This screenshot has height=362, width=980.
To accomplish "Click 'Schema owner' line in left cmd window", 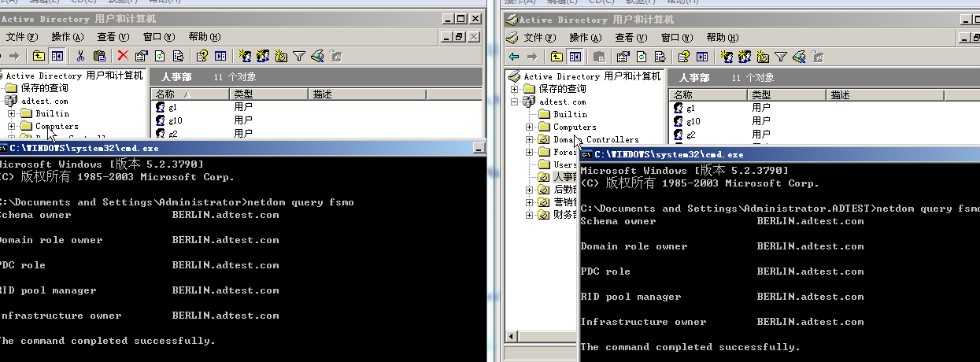I will [x=139, y=215].
